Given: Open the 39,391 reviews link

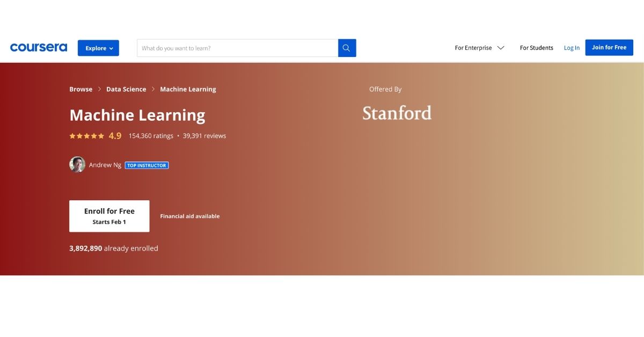Looking at the screenshot, I should coord(204,136).
